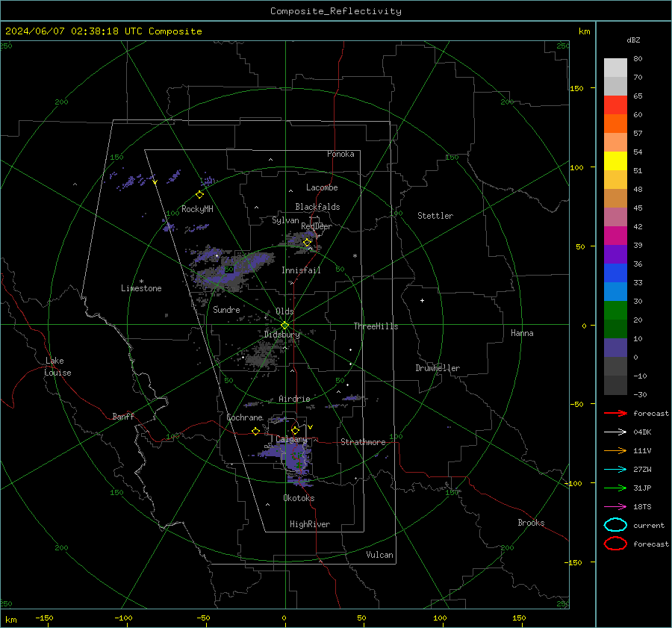Click the Olds label near radar center

click(284, 311)
